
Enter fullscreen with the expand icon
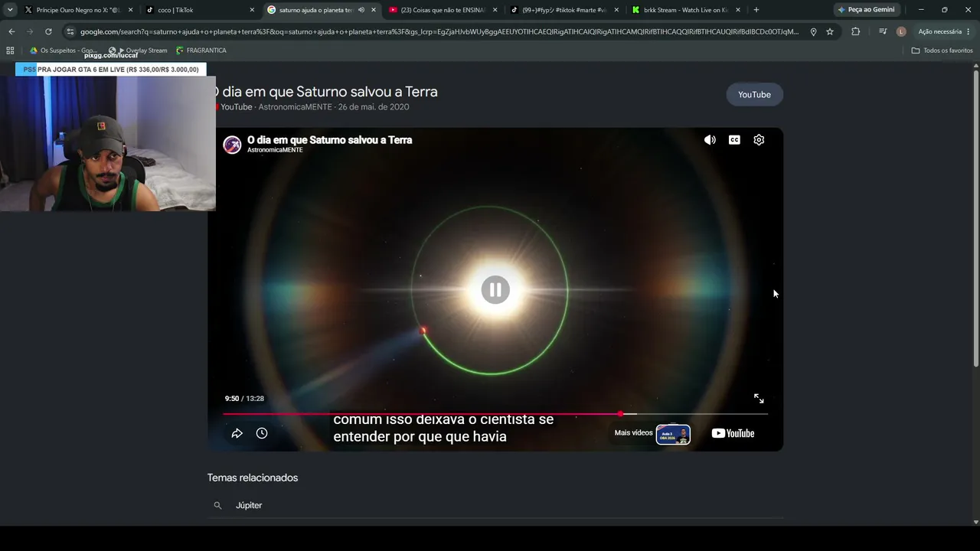point(759,399)
